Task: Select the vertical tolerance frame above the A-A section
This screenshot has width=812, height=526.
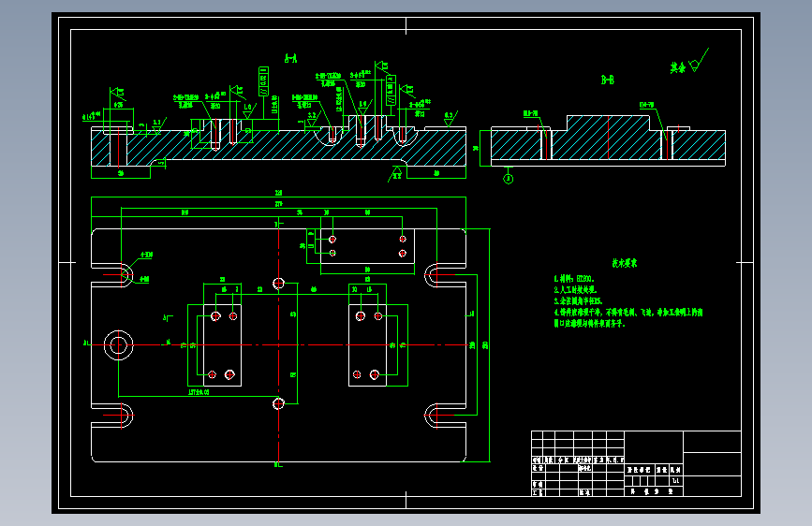Action: [263, 81]
